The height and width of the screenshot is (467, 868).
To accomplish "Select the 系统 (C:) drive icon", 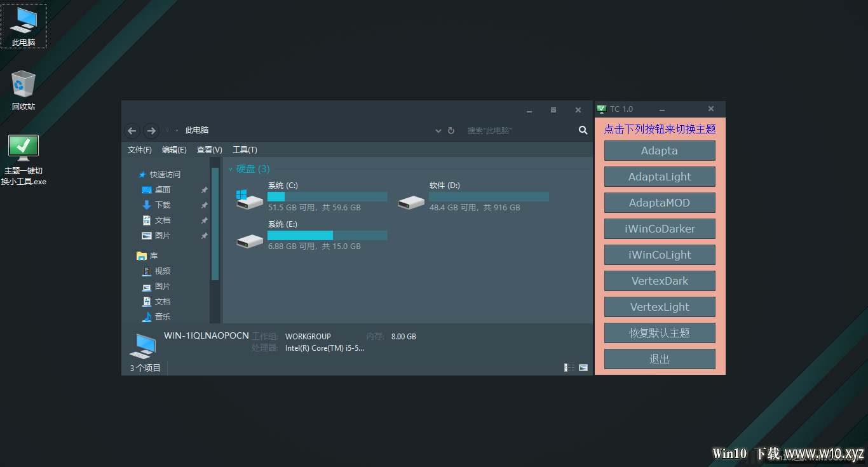I will click(x=249, y=199).
